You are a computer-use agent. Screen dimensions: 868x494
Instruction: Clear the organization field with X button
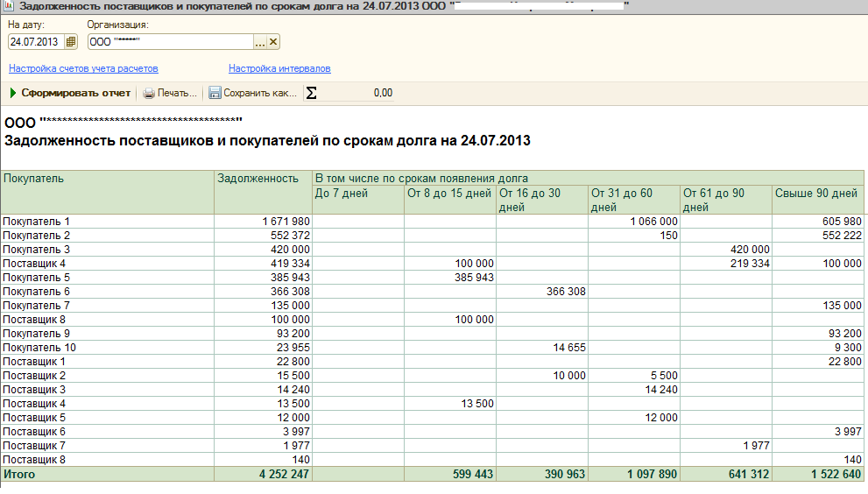273,41
